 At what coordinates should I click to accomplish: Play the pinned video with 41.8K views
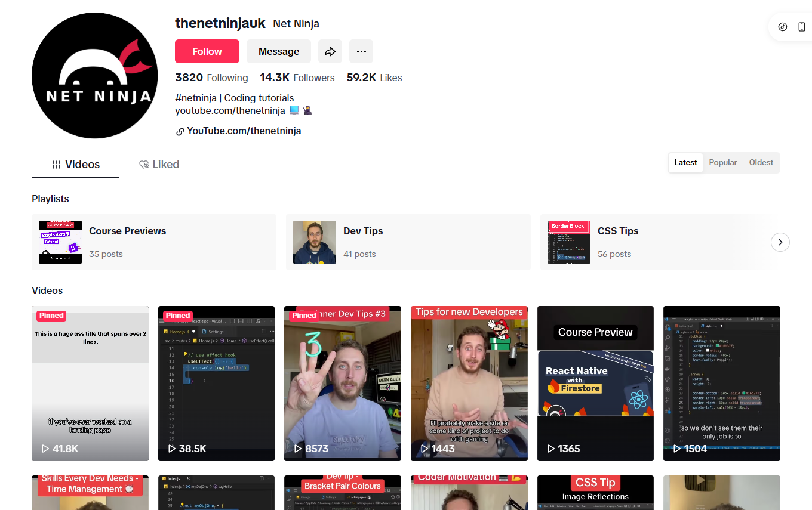coord(90,383)
